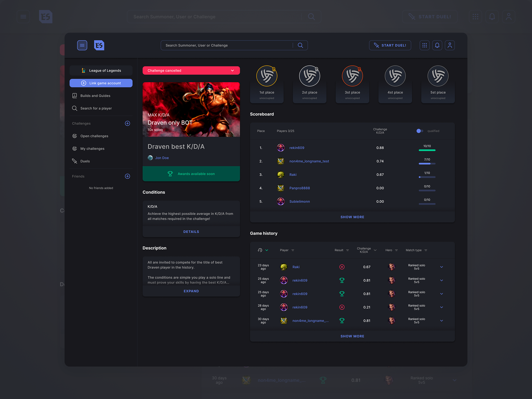Select the Duels sidebar item
The image size is (532, 399).
(x=85, y=161)
